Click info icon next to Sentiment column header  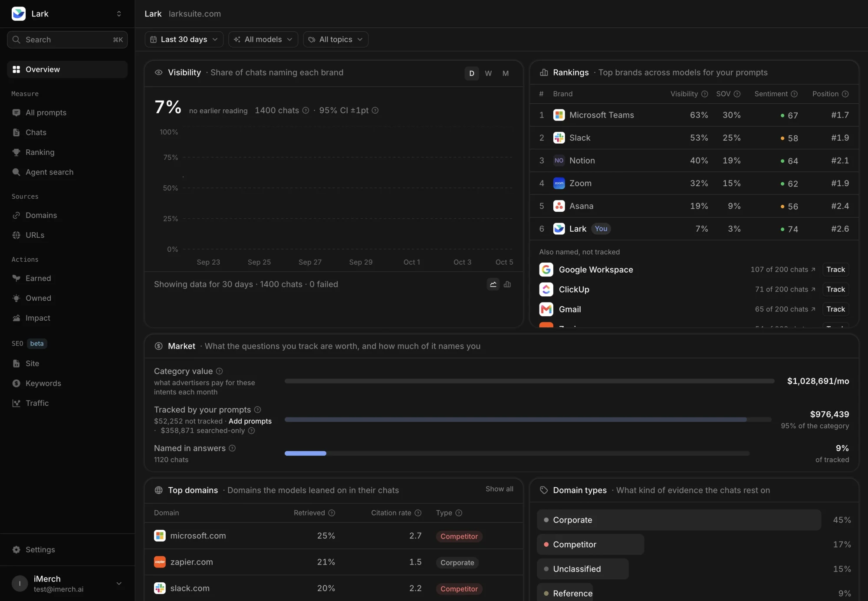click(794, 94)
